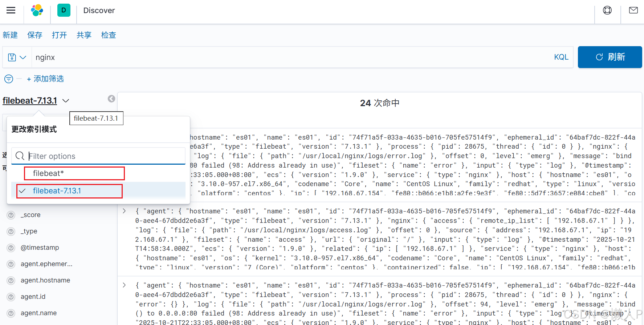Click the _score field type icon
Screen dimensions: 644x325
point(11,215)
